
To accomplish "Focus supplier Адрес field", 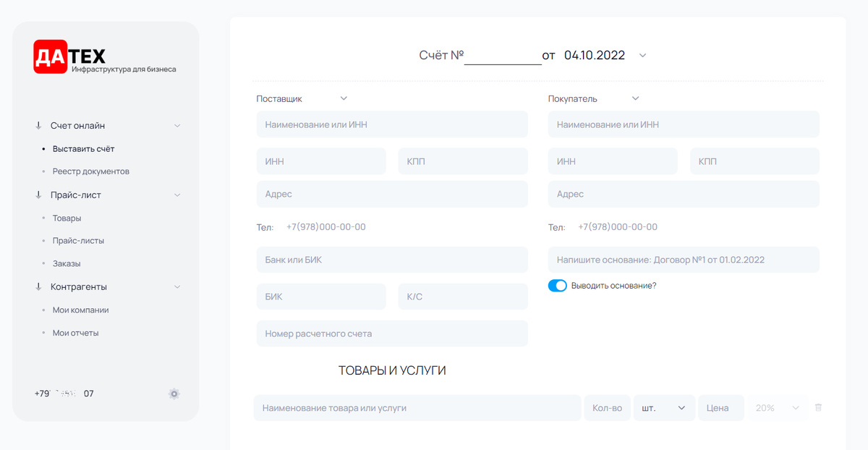I will [x=392, y=194].
